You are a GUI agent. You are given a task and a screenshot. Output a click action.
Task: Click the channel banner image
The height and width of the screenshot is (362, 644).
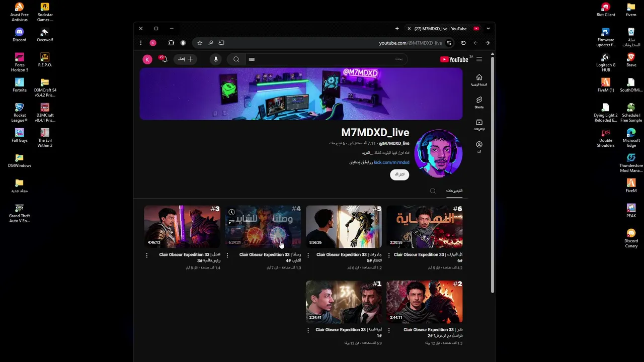pyautogui.click(x=301, y=94)
